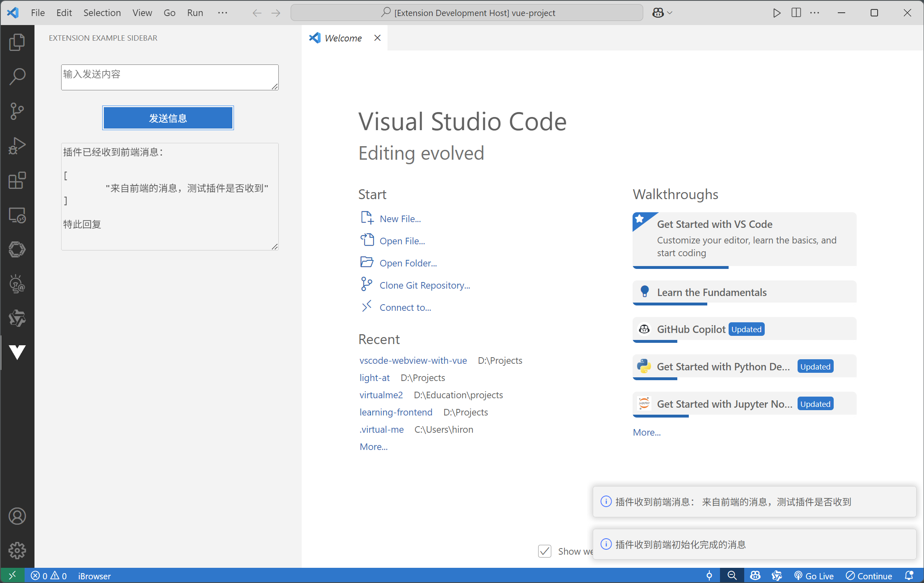924x583 pixels.
Task: Open the Search view icon
Action: (17, 77)
